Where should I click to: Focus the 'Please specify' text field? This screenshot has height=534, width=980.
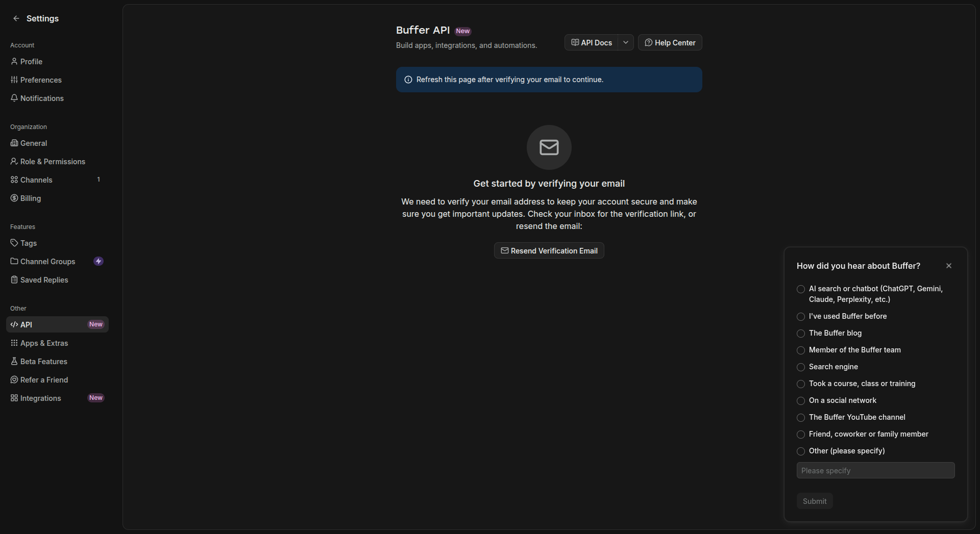click(875, 470)
